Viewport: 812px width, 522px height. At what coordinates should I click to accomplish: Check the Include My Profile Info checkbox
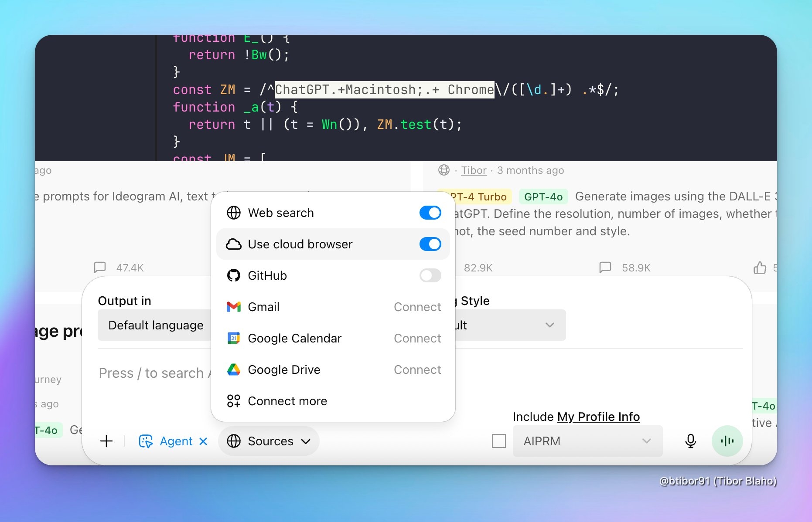pyautogui.click(x=498, y=441)
